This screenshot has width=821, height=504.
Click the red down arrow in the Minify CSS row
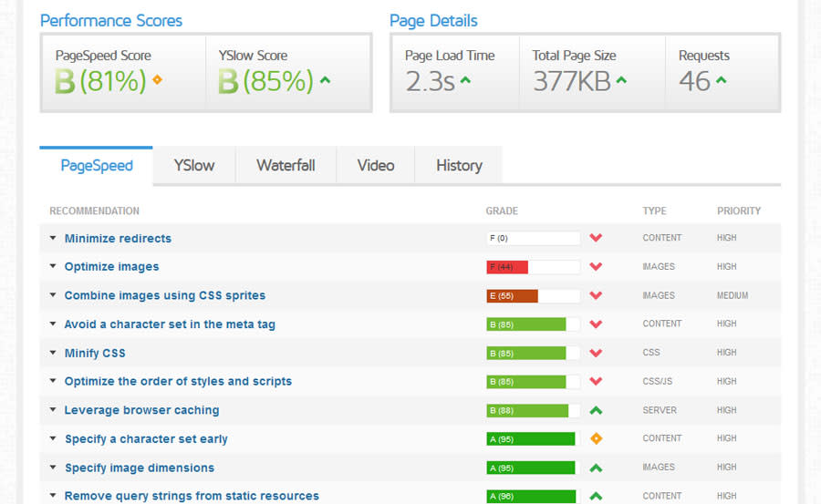596,353
